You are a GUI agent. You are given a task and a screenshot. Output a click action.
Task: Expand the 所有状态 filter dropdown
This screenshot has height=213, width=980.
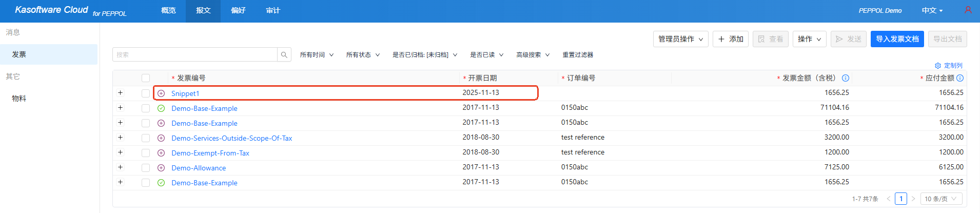(x=363, y=55)
